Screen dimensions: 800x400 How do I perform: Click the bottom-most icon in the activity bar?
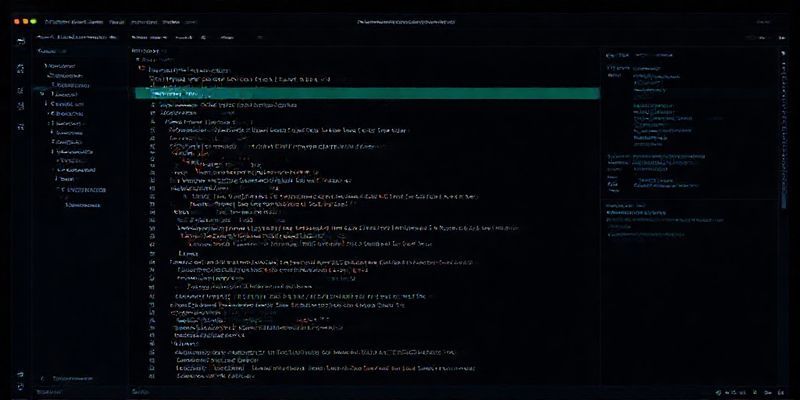pos(20,384)
